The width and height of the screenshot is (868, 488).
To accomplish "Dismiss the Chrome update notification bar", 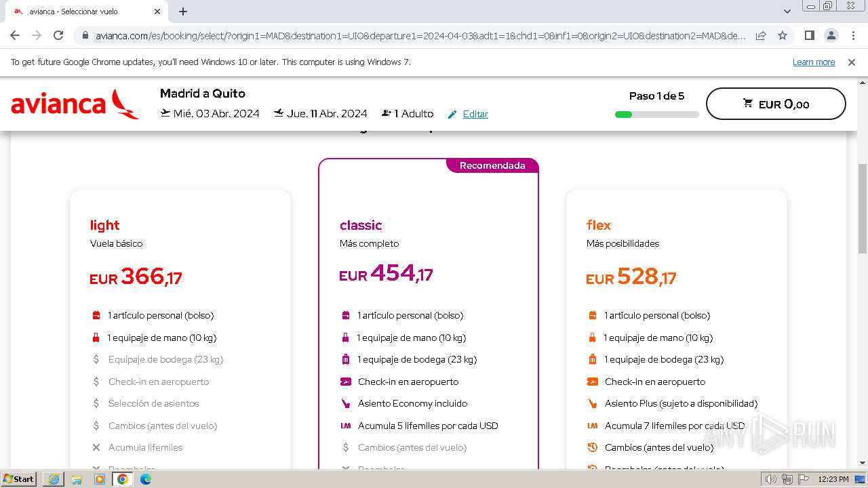I will point(852,62).
